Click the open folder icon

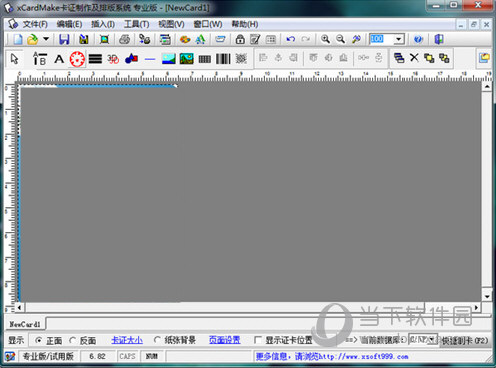[x=33, y=39]
